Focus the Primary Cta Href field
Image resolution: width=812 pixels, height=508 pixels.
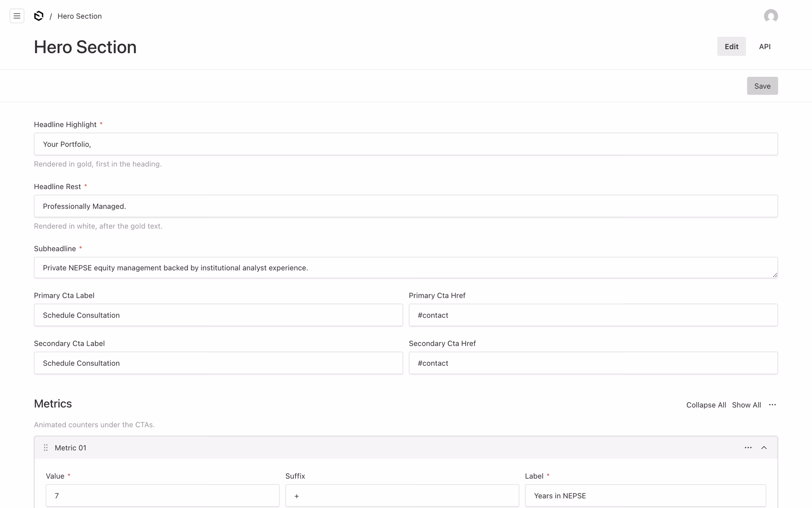coord(593,315)
